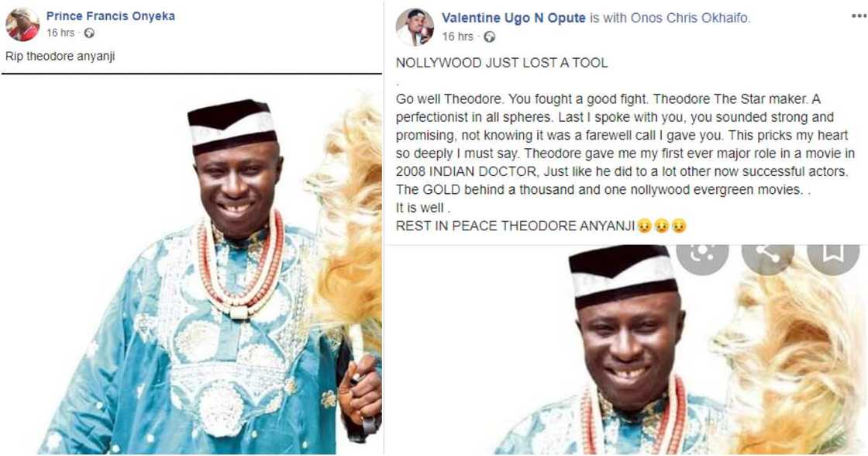868x456 pixels.
Task: Open Prince Francis Onyeka's profile link
Action: click(x=110, y=16)
